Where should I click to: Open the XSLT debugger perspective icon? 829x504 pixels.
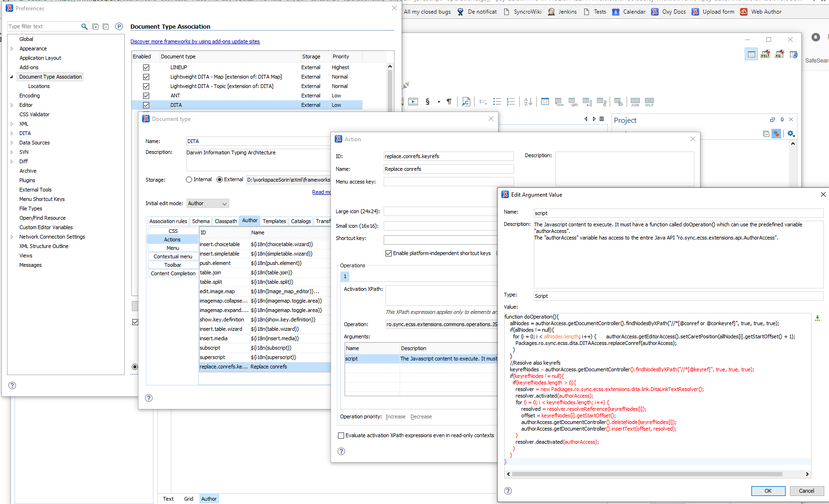click(765, 54)
